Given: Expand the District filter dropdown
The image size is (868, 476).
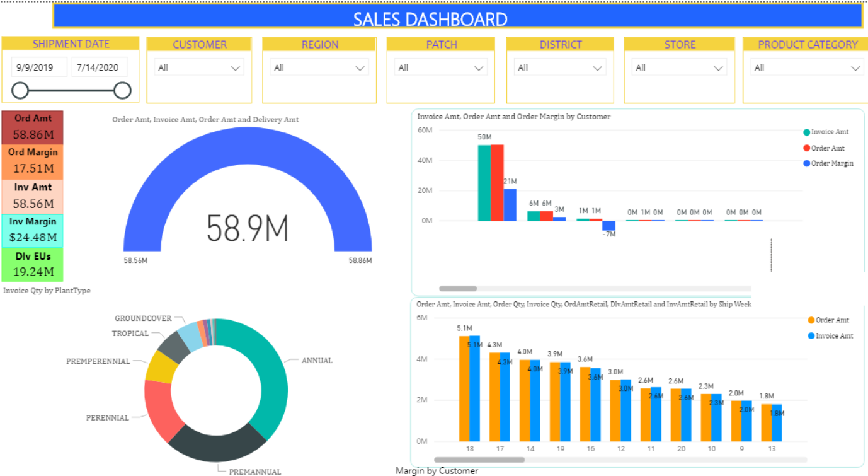Looking at the screenshot, I should [560, 67].
